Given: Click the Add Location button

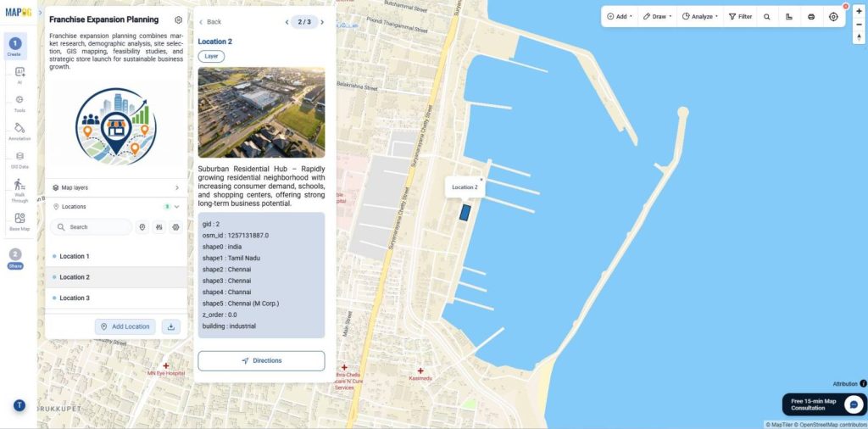Looking at the screenshot, I should (125, 326).
